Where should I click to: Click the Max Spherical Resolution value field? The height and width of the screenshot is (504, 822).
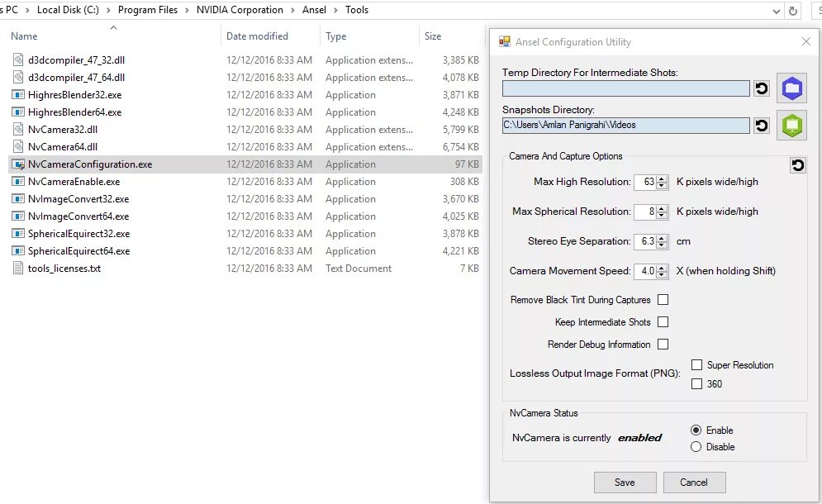pyautogui.click(x=645, y=212)
